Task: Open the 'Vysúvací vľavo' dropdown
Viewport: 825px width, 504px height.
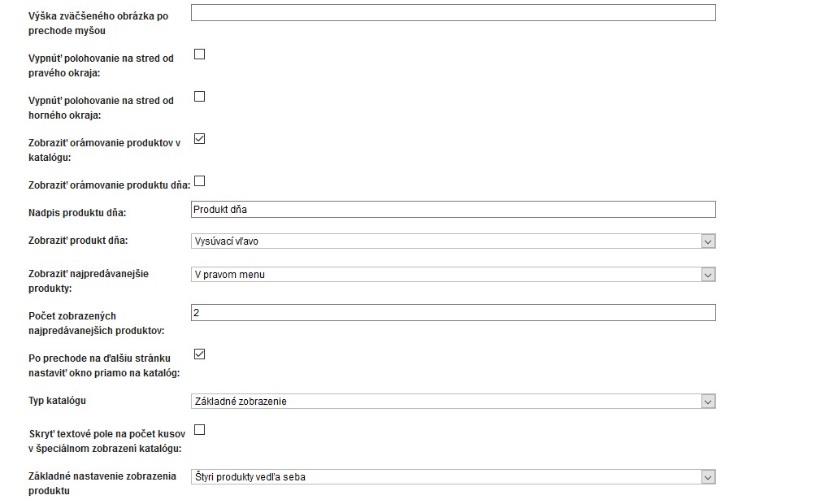Action: coord(453,241)
